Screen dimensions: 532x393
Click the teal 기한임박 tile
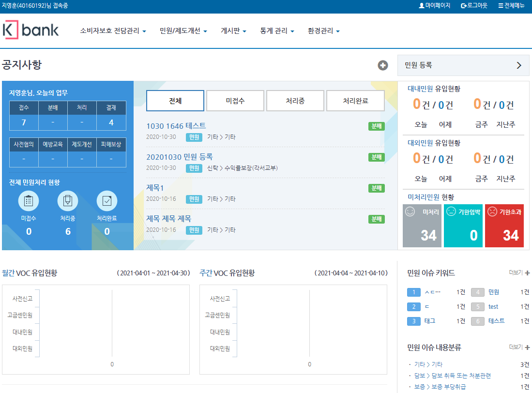coord(463,226)
